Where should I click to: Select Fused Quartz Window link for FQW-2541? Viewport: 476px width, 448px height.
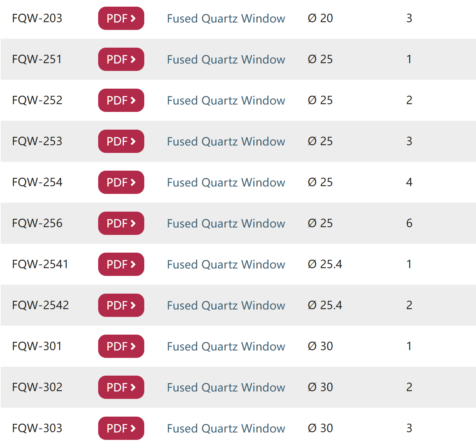[x=226, y=264]
